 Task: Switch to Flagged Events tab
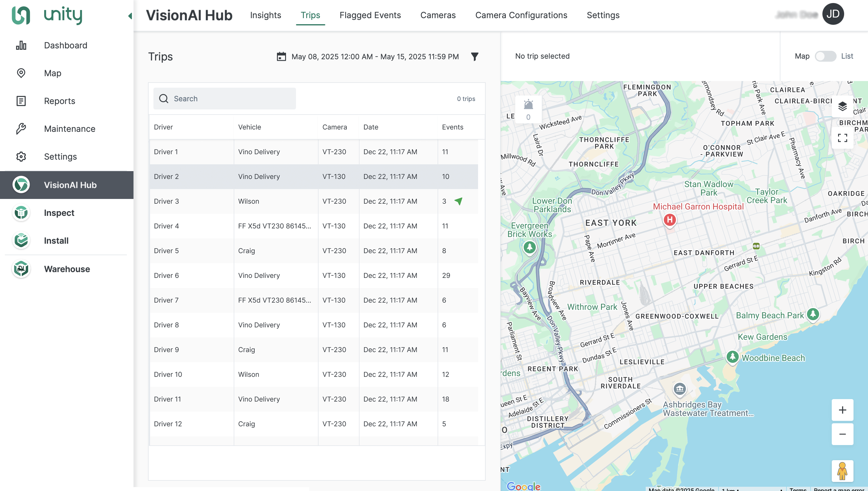tap(370, 15)
